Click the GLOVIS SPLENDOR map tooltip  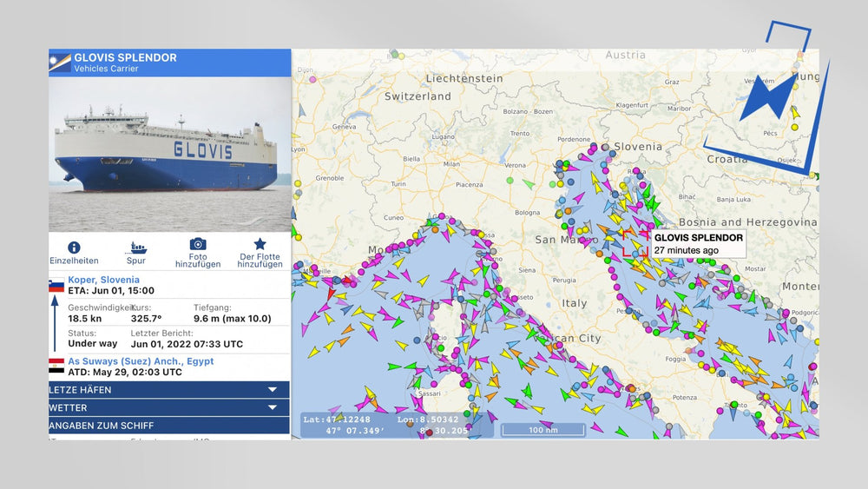697,243
